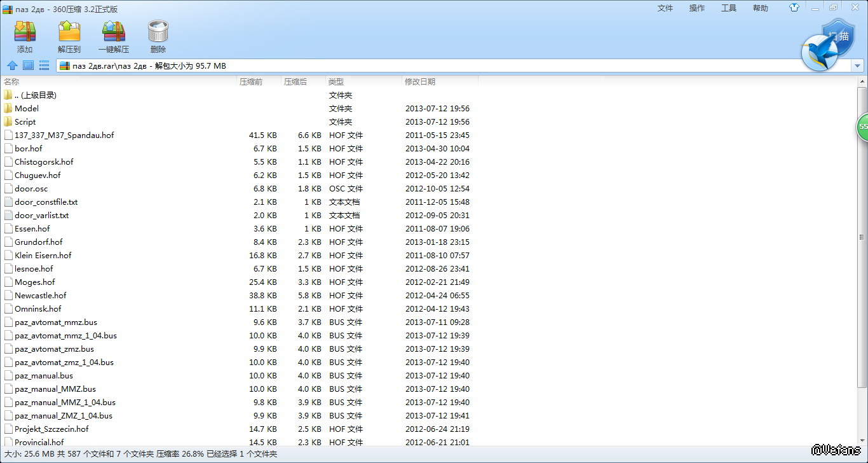Open the 工具 menu
The image size is (868, 463).
point(729,8)
